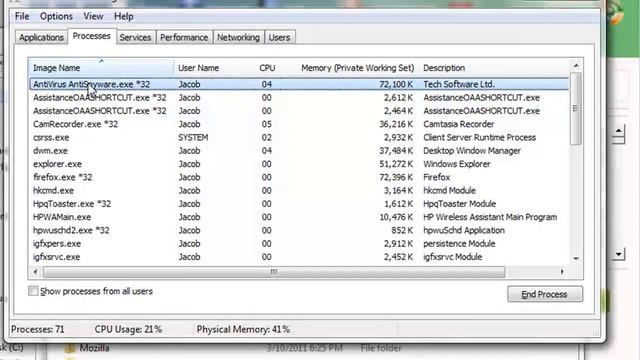
Task: Click the CPU Usage: 21% status entry
Action: 128,329
